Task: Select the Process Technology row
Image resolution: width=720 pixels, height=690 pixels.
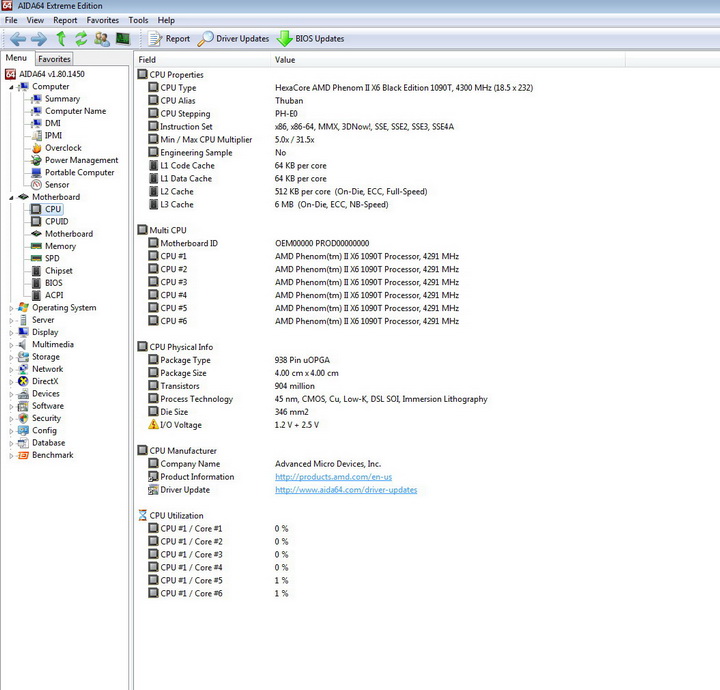Action: (x=318, y=399)
